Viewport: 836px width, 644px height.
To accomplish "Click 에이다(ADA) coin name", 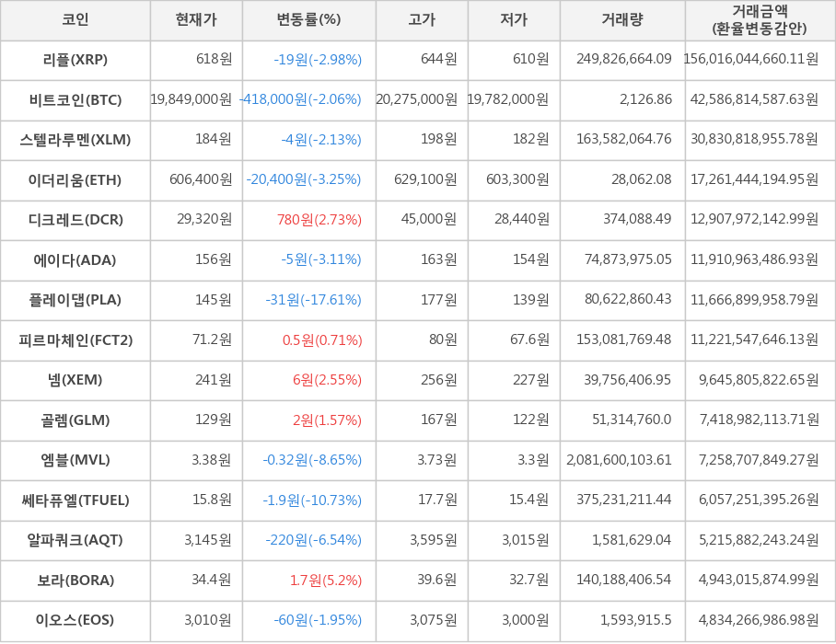I will click(75, 259).
